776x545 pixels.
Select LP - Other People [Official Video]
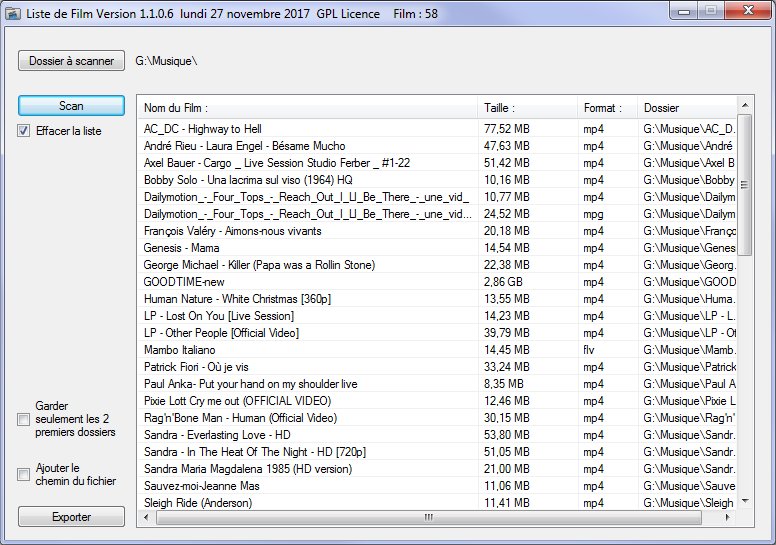click(437, 333)
